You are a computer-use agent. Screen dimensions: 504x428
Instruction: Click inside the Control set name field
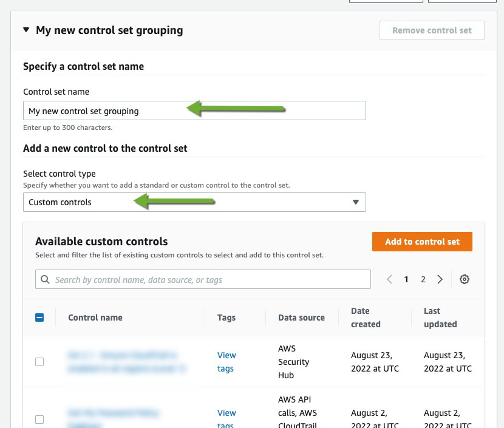pyautogui.click(x=194, y=110)
